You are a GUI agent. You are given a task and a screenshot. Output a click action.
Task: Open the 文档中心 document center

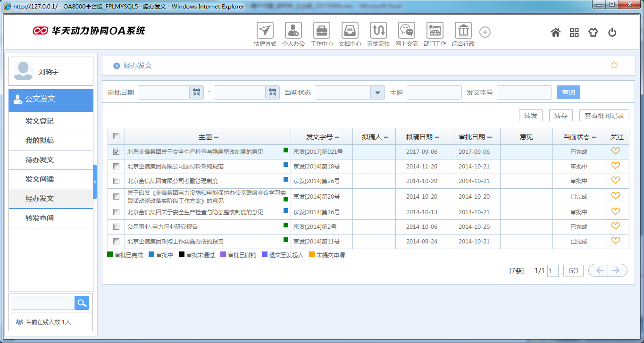[350, 31]
